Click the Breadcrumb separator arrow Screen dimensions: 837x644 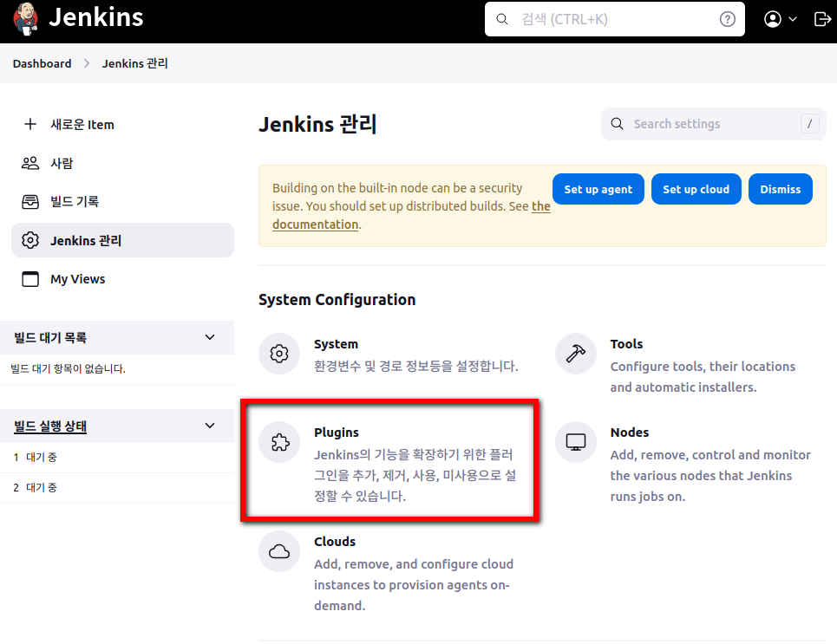click(87, 63)
